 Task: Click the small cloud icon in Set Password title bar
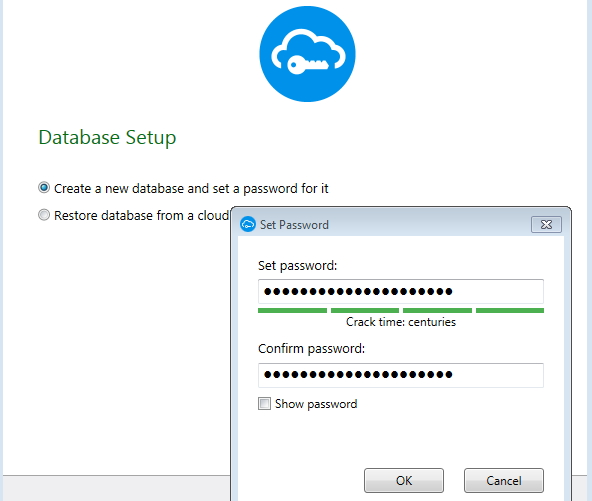[248, 225]
